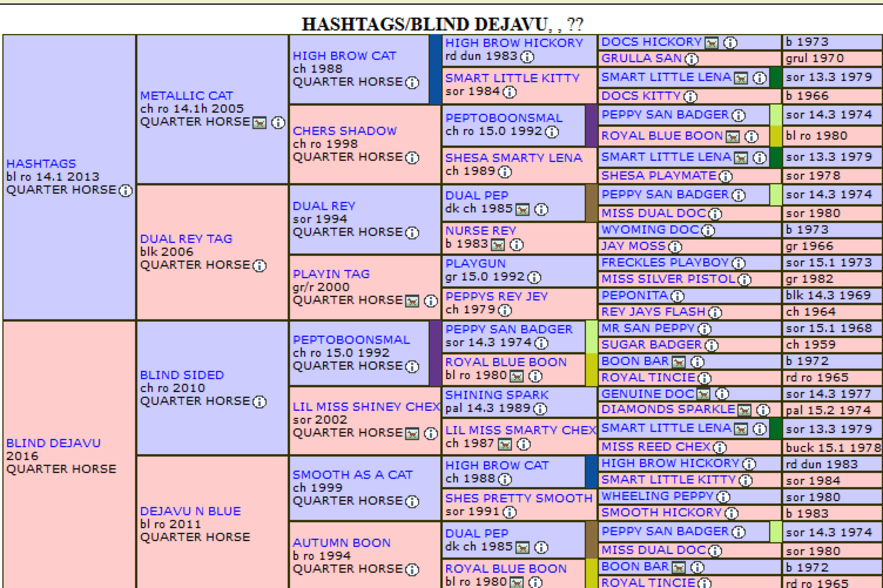Open CHERS SHADOW link
This screenshot has height=588, width=883.
point(345,131)
